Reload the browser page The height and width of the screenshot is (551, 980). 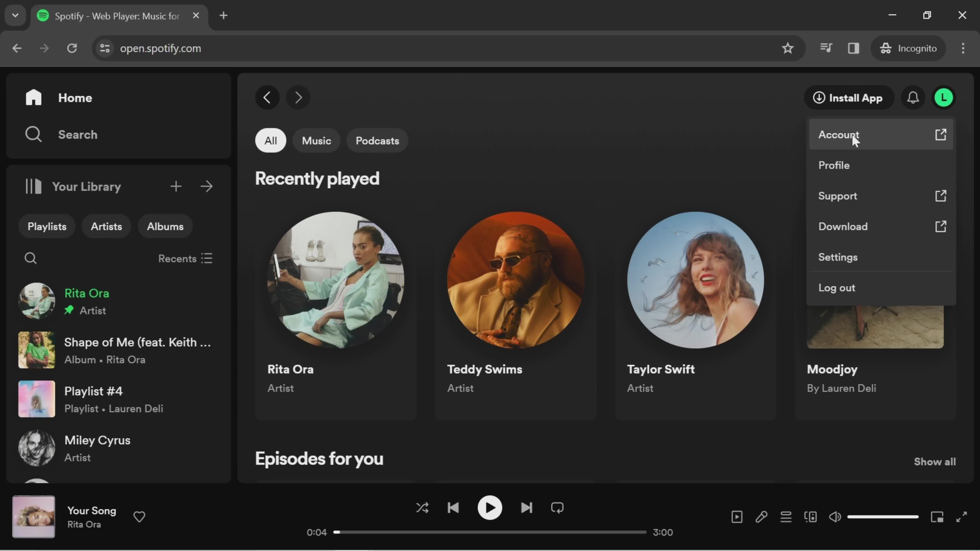coord(72,48)
